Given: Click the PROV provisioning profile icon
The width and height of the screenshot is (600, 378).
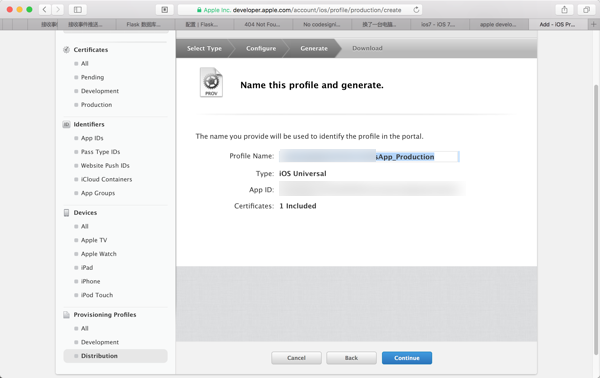Looking at the screenshot, I should tap(211, 82).
